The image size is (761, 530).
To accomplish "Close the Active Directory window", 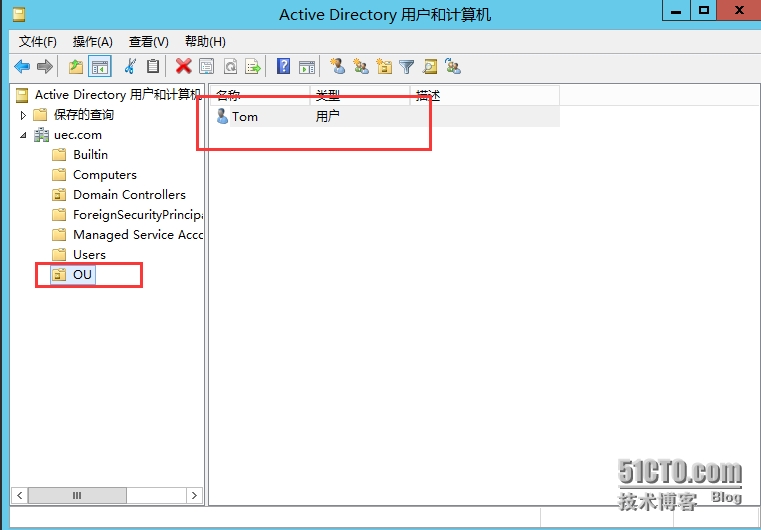I will 739,11.
